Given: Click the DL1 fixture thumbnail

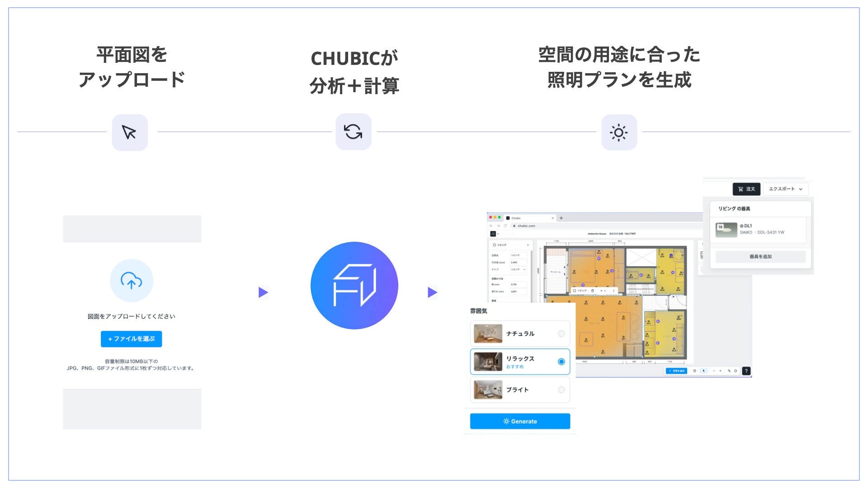Looking at the screenshot, I should point(726,230).
